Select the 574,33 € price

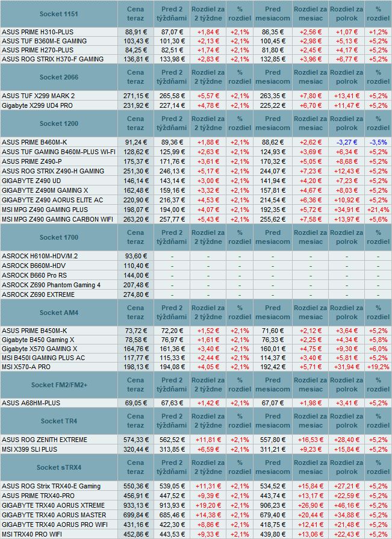pos(136,440)
